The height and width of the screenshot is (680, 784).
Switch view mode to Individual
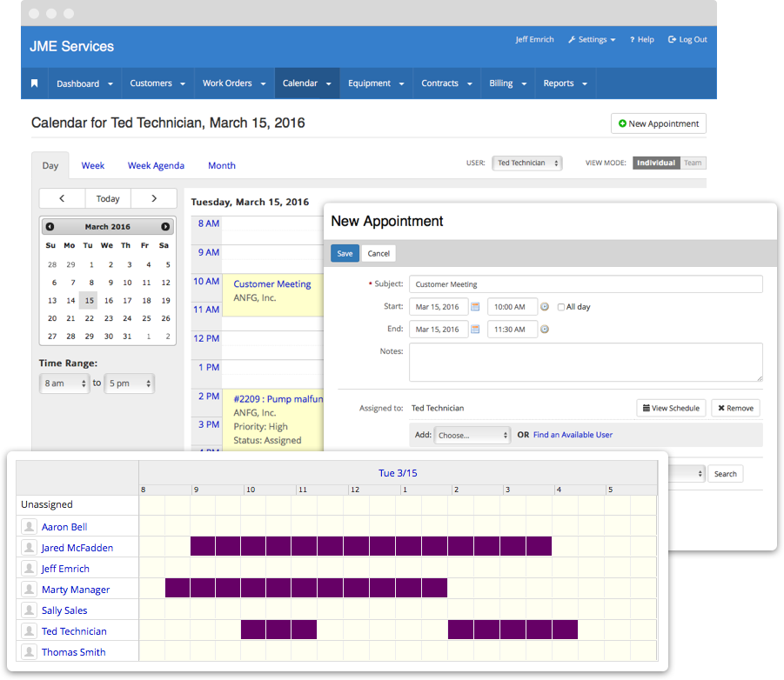[x=656, y=163]
